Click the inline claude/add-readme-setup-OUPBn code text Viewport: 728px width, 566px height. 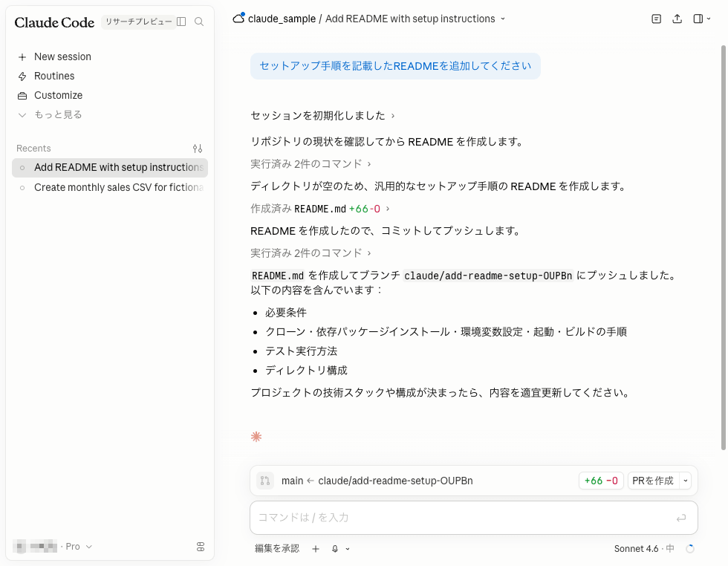pyautogui.click(x=488, y=276)
